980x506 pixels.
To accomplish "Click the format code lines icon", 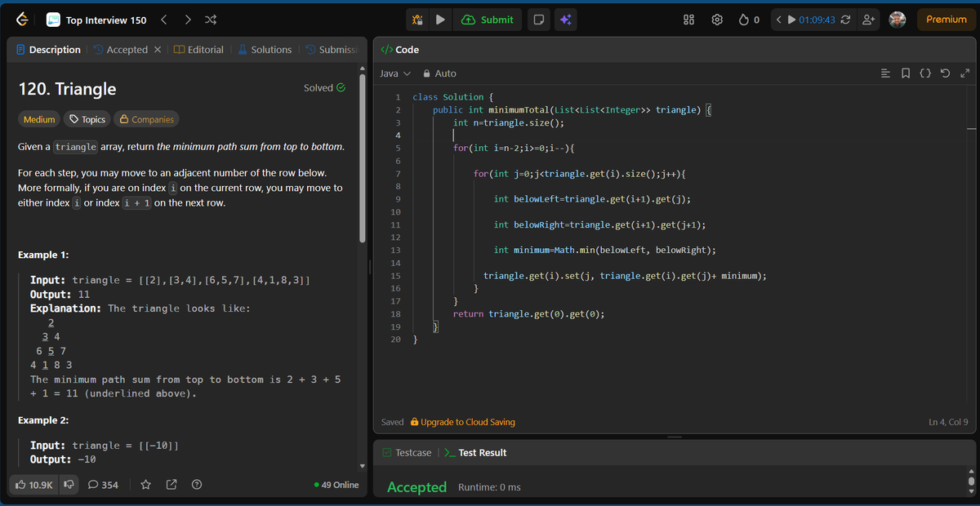I will pyautogui.click(x=886, y=73).
